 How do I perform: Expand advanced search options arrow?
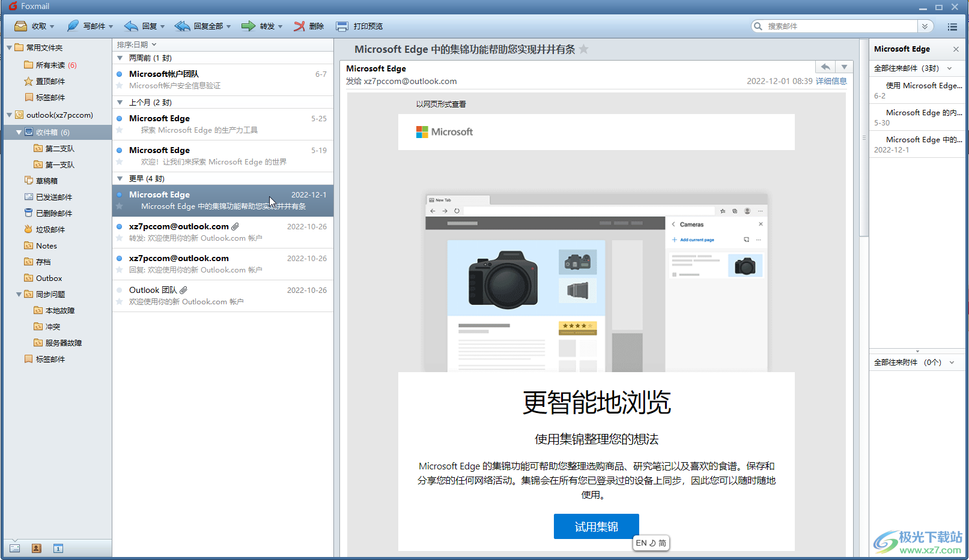[925, 26]
